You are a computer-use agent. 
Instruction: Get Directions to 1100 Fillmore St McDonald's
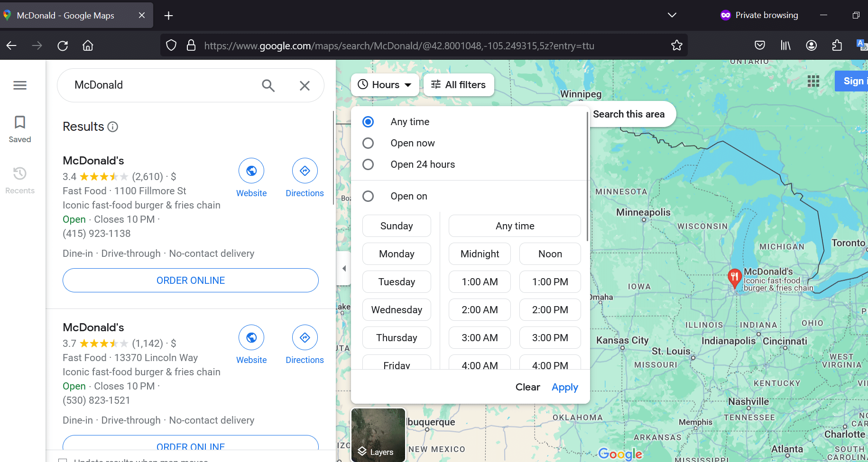click(305, 178)
